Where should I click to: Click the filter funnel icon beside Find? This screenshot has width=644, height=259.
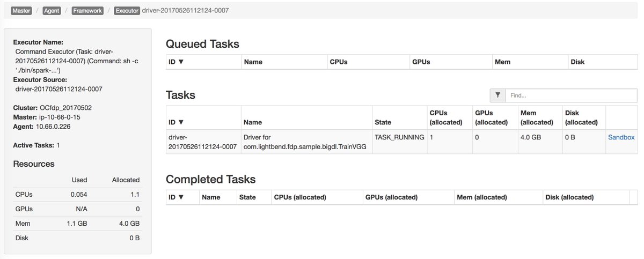[x=497, y=95]
